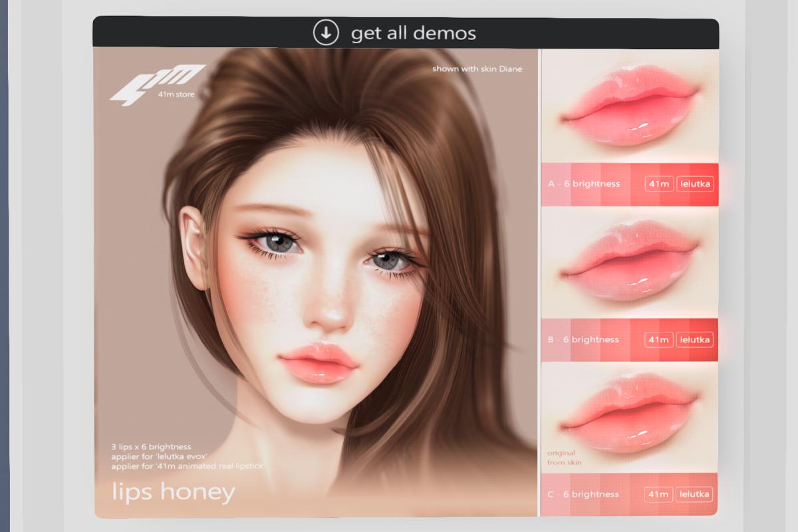Select the lightest brightness swatch in row A
Screen dimensions: 798x532
[x=555, y=184]
